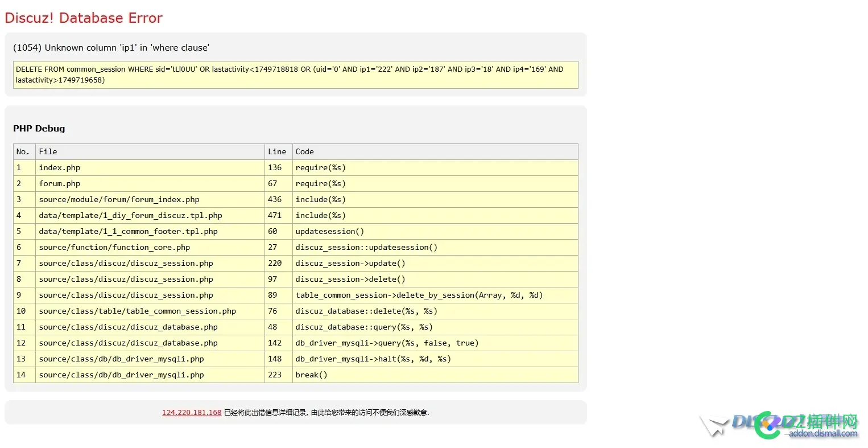
Task: Select the forum.php file cell
Action: [60, 184]
